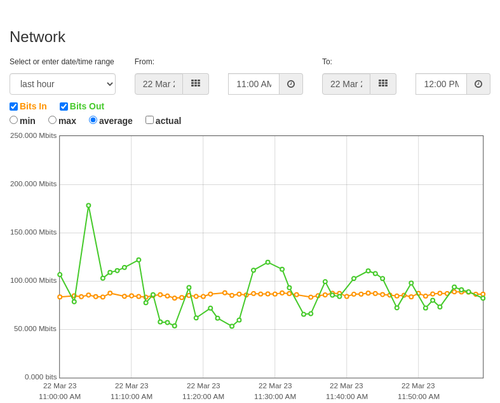Uncheck the Bits Out checkbox
This screenshot has height=403, width=500.
(64, 106)
